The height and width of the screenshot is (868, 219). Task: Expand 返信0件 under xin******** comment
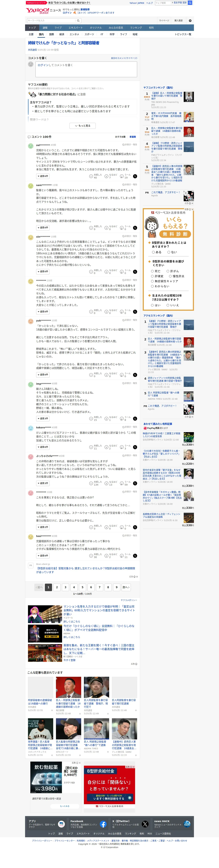43,272
